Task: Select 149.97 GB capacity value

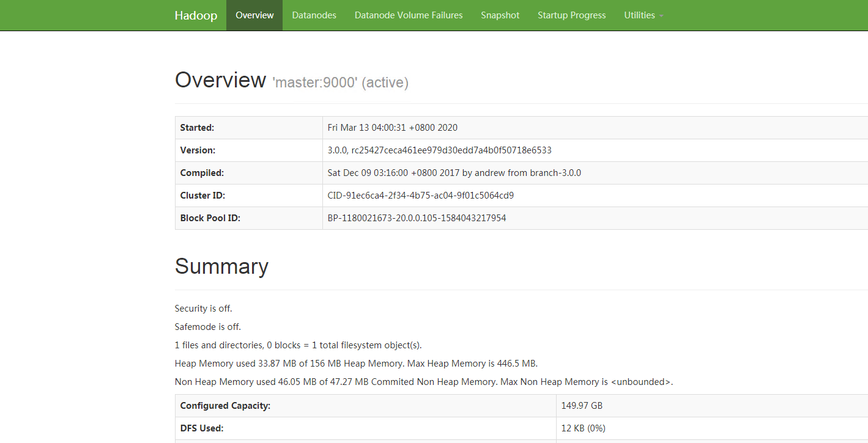Action: pos(582,406)
